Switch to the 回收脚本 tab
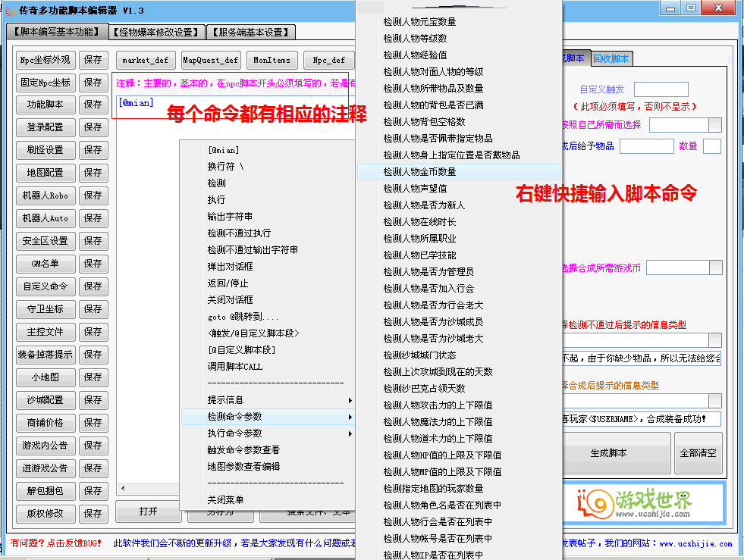The height and width of the screenshot is (560, 744). click(611, 58)
